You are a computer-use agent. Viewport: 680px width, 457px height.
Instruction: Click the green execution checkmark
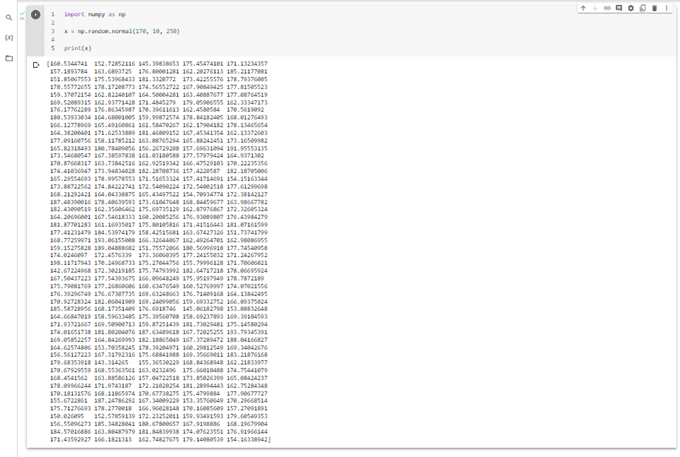tap(22, 14)
